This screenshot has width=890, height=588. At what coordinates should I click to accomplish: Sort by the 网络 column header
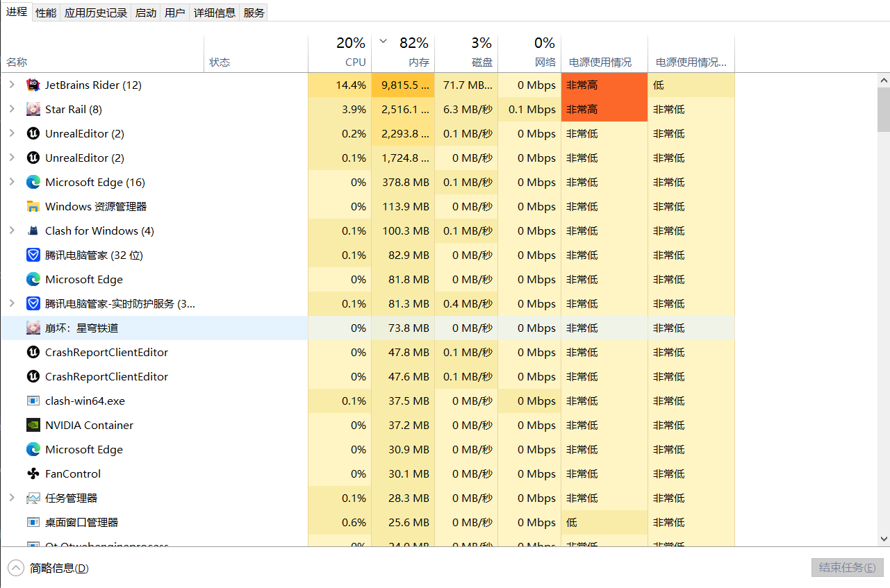click(529, 53)
